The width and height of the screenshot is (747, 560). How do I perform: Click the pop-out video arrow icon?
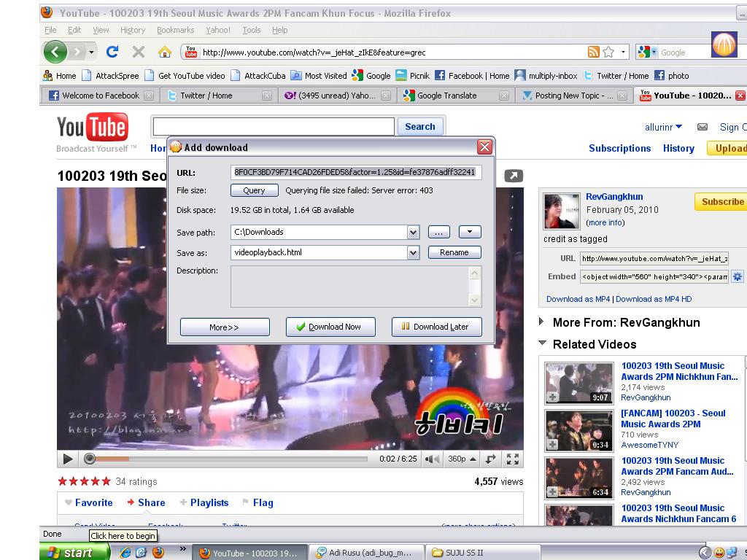tap(514, 176)
